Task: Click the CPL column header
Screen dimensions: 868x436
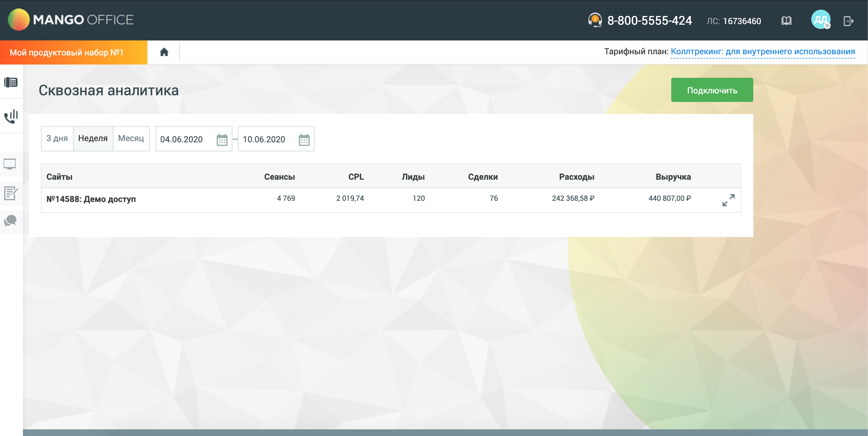Action: pos(356,176)
